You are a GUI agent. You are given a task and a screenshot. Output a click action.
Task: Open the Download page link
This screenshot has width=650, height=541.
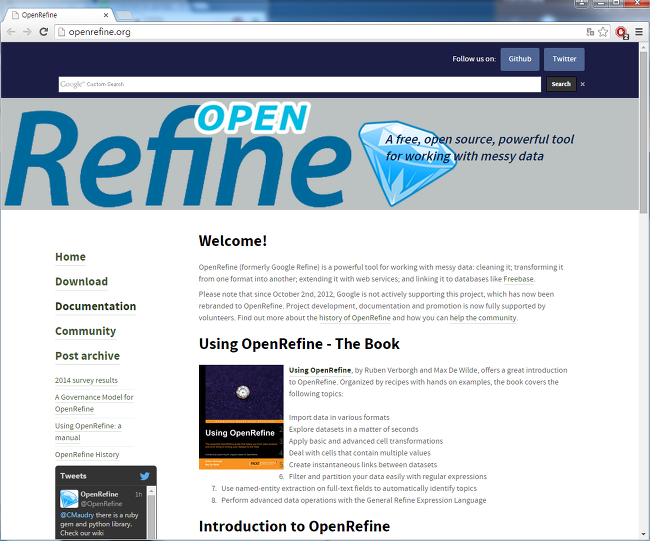[x=82, y=282]
